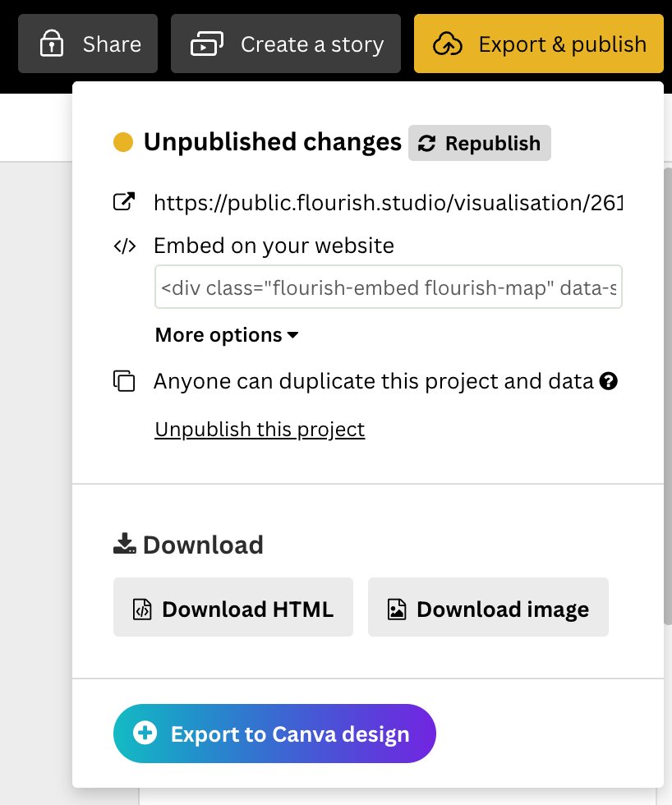Open the public Flourish visualisation URL
Image resolution: width=672 pixels, height=805 pixels.
388,202
